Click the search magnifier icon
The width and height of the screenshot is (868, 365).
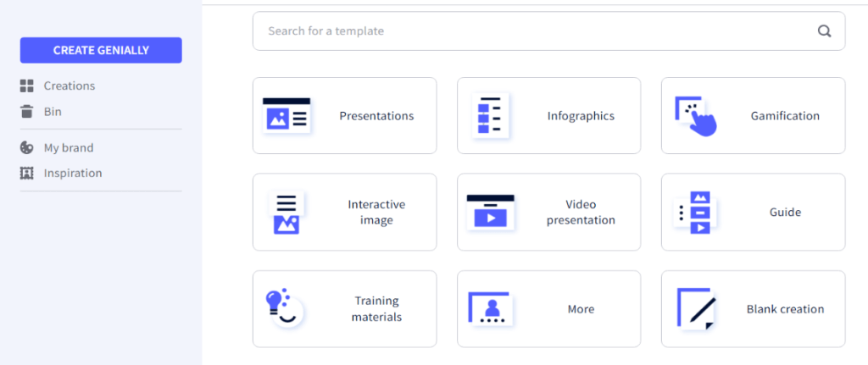point(824,31)
